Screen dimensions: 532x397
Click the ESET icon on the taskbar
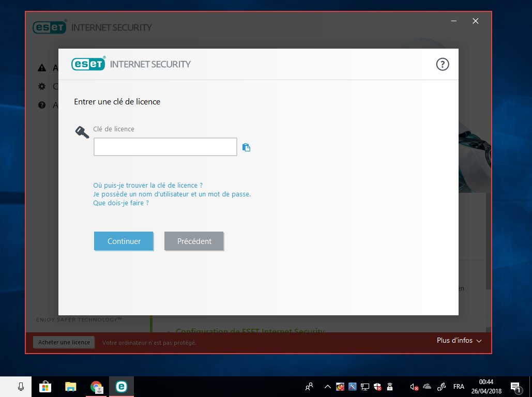coord(121,387)
